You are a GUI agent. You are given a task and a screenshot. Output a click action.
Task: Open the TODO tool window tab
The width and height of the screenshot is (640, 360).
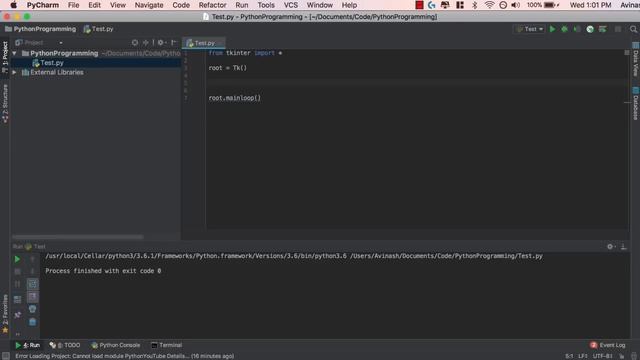pos(65,345)
